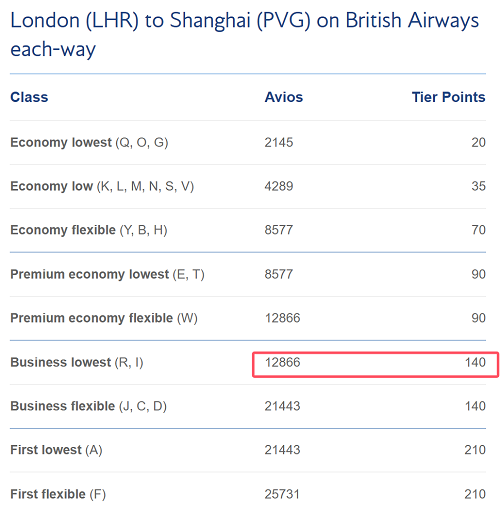Click the Premium economy flexible 12866 Avios value
The height and width of the screenshot is (515, 500).
pos(282,318)
